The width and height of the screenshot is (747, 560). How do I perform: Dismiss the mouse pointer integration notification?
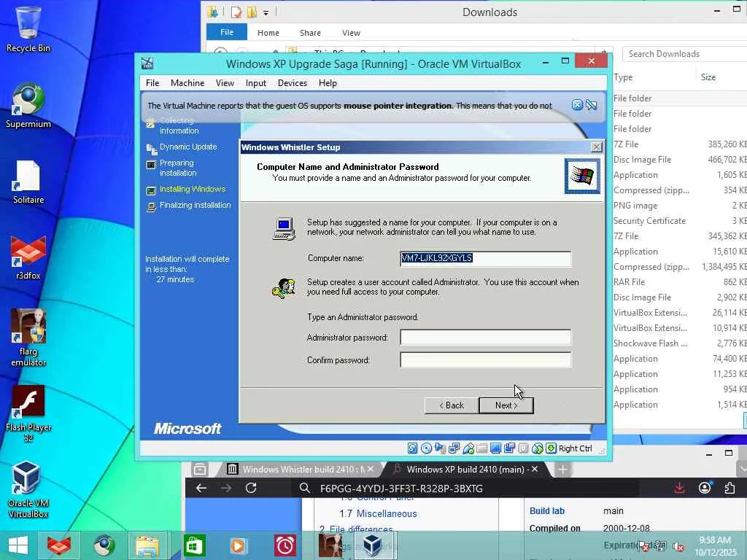click(577, 105)
